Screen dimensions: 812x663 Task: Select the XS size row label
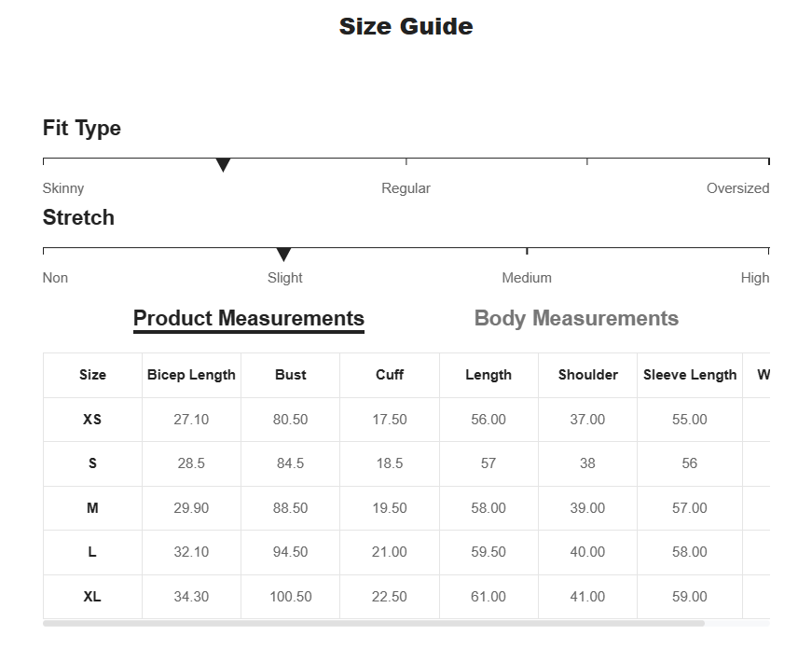coord(92,419)
